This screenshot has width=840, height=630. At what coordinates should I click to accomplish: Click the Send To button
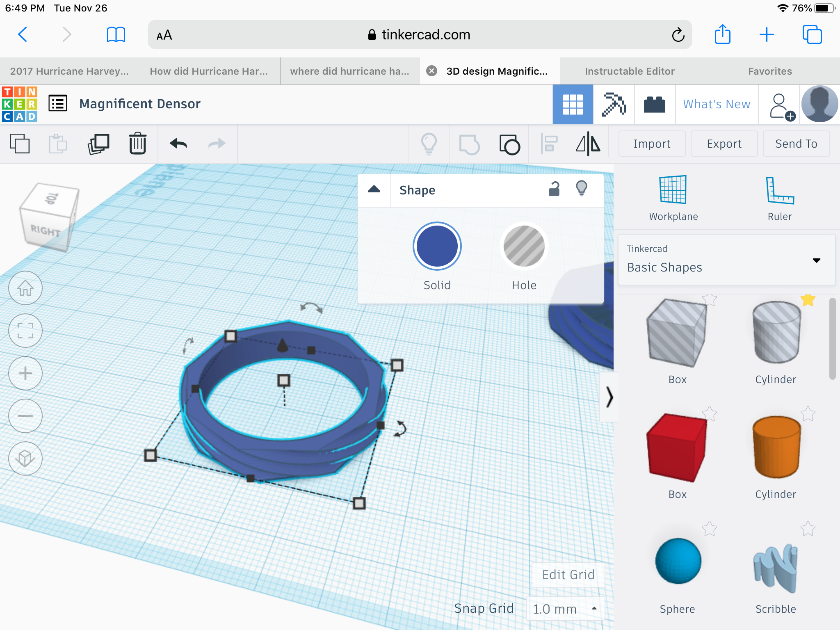point(796,144)
